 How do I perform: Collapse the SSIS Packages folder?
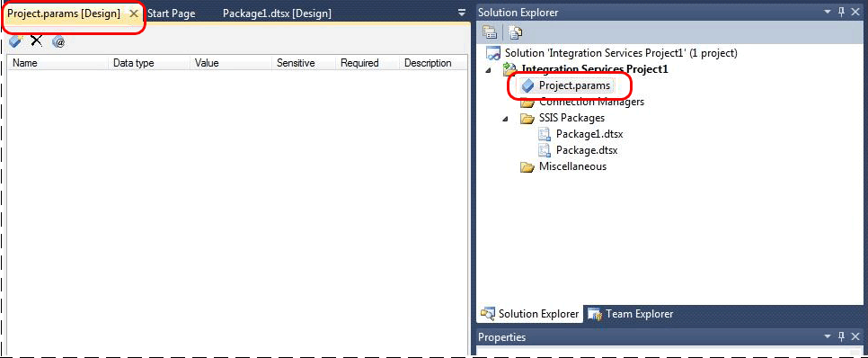pyautogui.click(x=506, y=119)
